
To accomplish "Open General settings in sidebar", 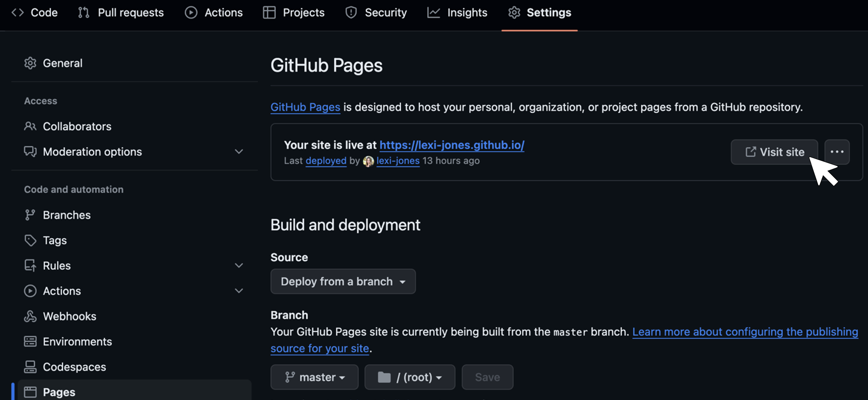I will (x=134, y=63).
